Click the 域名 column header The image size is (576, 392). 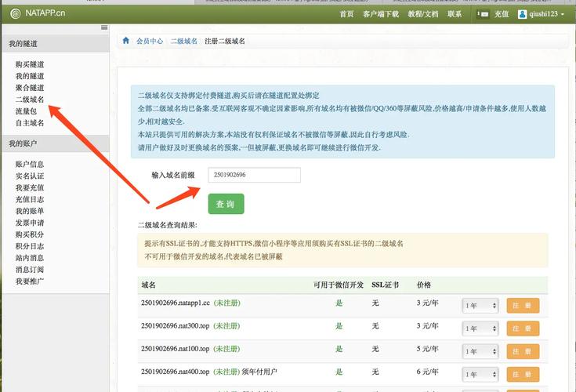(x=148, y=285)
